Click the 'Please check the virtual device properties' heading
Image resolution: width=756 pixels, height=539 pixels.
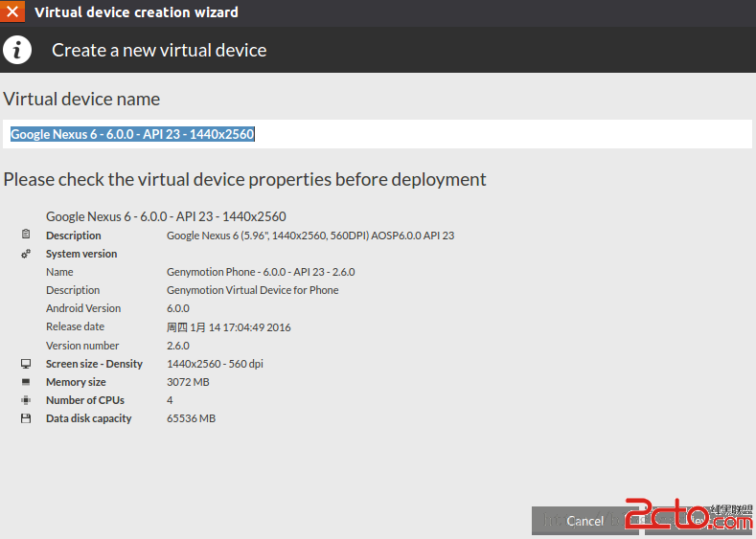click(244, 179)
